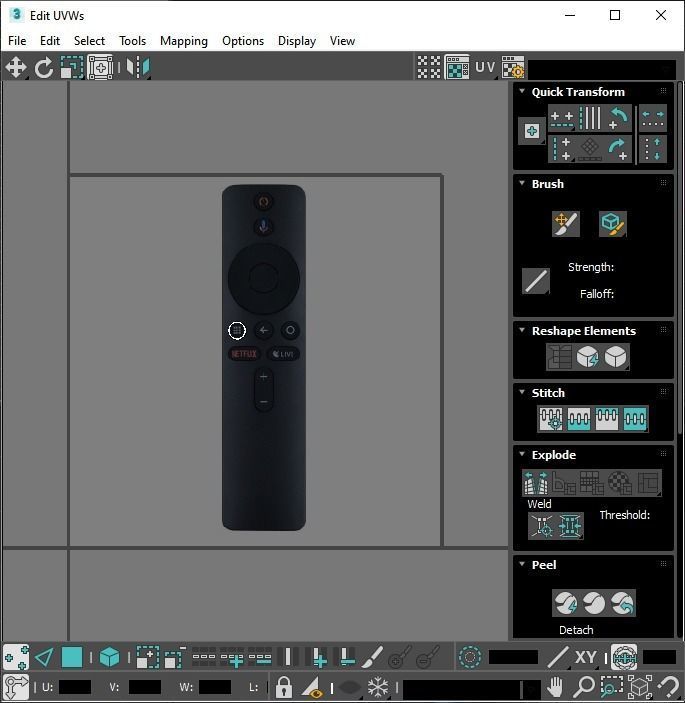Click Rotate -90 around pivot icon

tap(618, 118)
